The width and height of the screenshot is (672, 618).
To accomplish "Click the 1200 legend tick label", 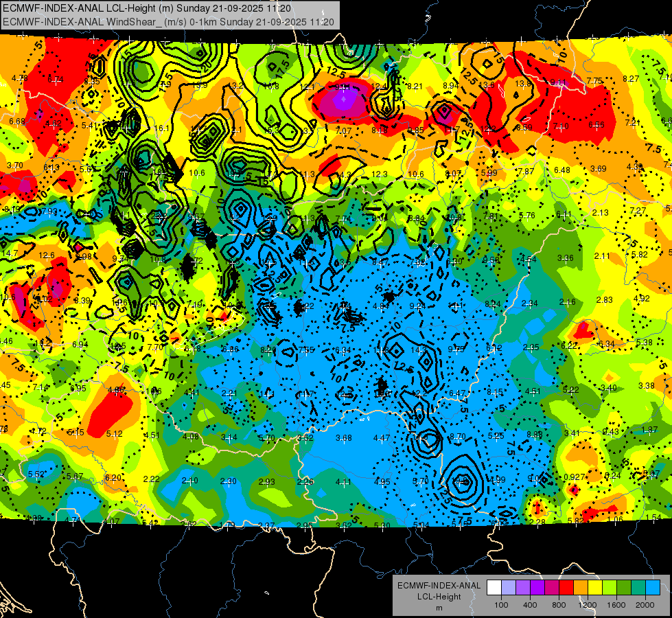I will click(587, 604).
